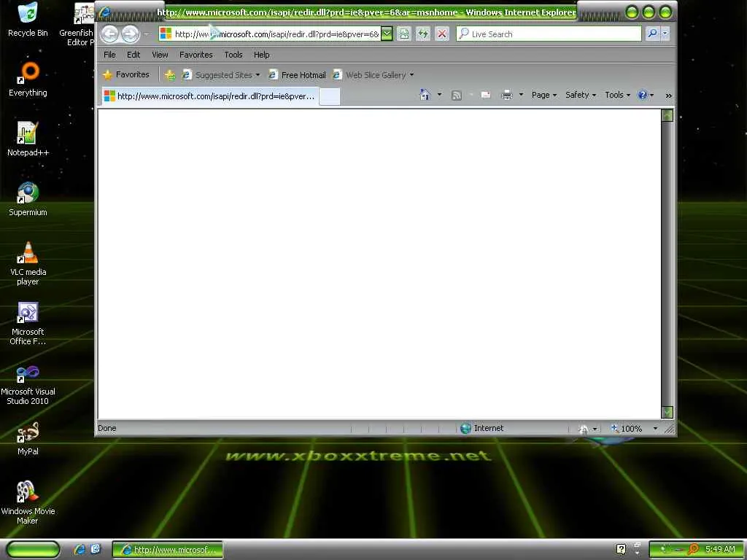Click the Internet security zone indicator
Viewport: 747px width, 560px height.
[482, 428]
